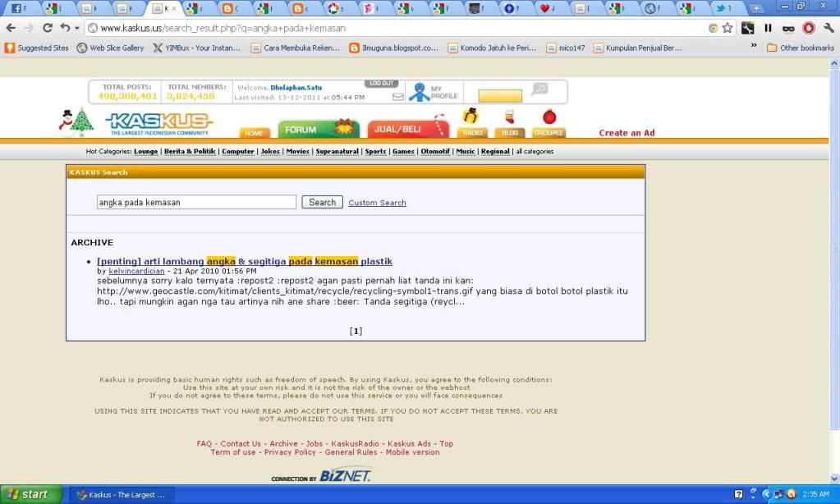Open the private messages envelope icon

[x=397, y=97]
